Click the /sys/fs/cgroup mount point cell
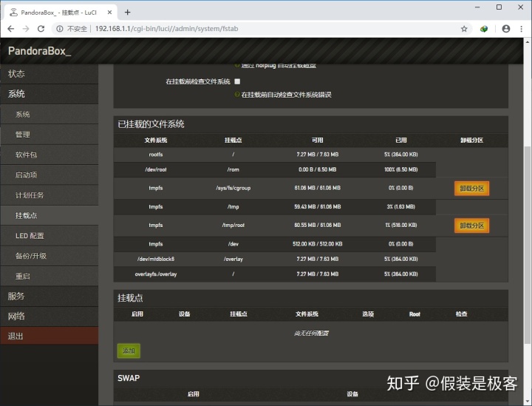Screen dimensions: 532x406 (x=233, y=188)
